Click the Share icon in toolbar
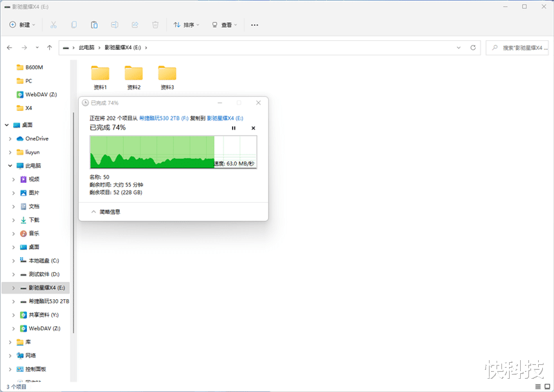Screen dimensions: 554x392 coord(135,25)
